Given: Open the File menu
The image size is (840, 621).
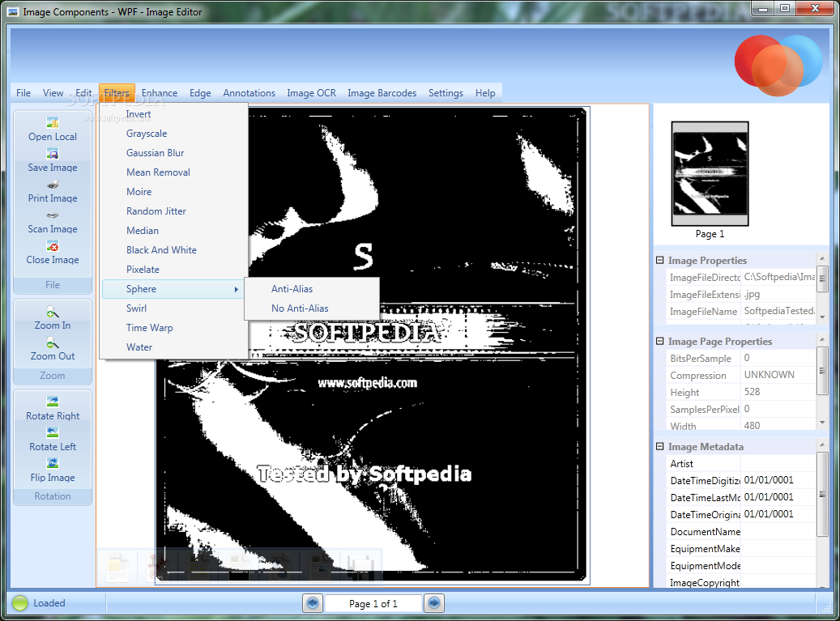Looking at the screenshot, I should pyautogui.click(x=23, y=93).
